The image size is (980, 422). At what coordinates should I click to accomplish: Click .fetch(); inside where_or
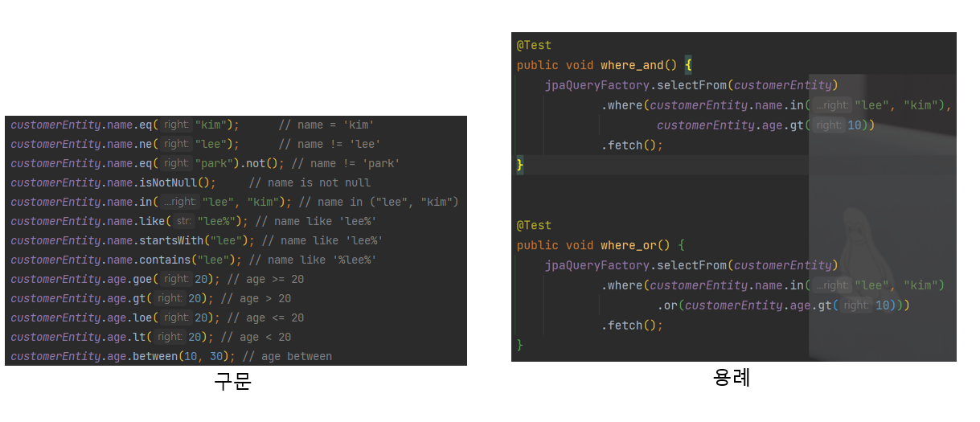(632, 326)
